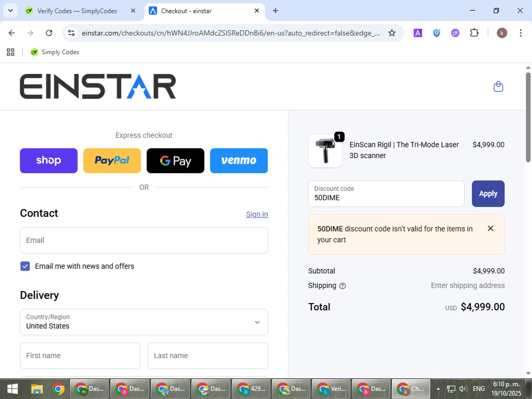This screenshot has width=532, height=399.
Task: Open the Chrome profile avatar k
Action: click(501, 33)
